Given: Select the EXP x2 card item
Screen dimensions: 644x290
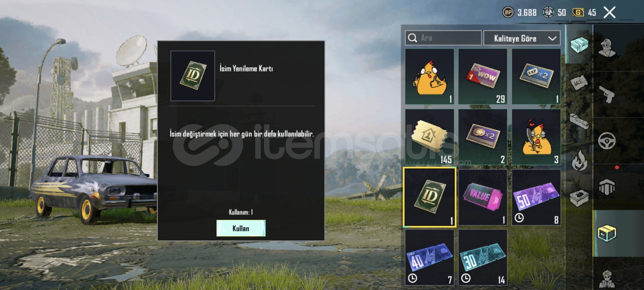Looking at the screenshot, I should [x=536, y=77].
